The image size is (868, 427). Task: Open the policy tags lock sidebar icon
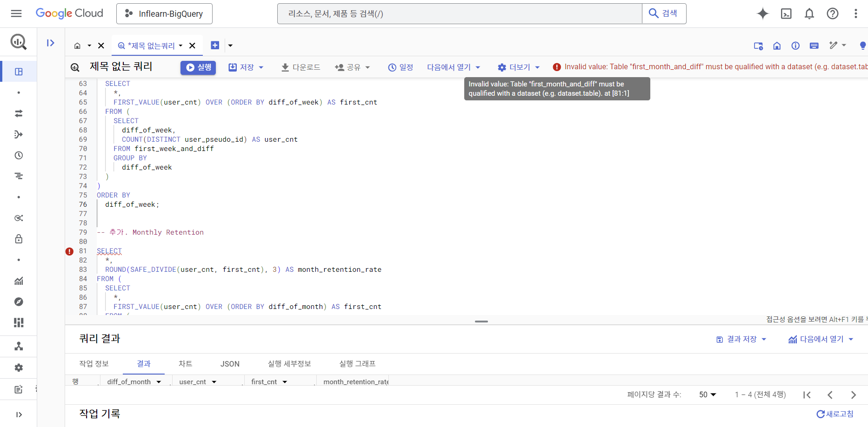coord(19,239)
